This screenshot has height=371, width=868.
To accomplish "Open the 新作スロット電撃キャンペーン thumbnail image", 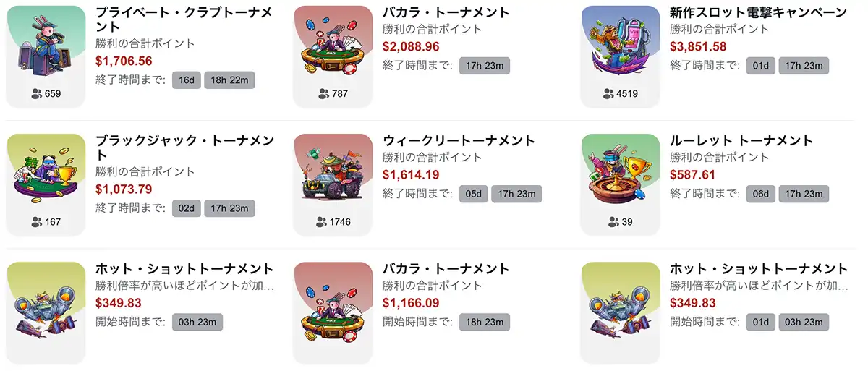I will [x=621, y=46].
